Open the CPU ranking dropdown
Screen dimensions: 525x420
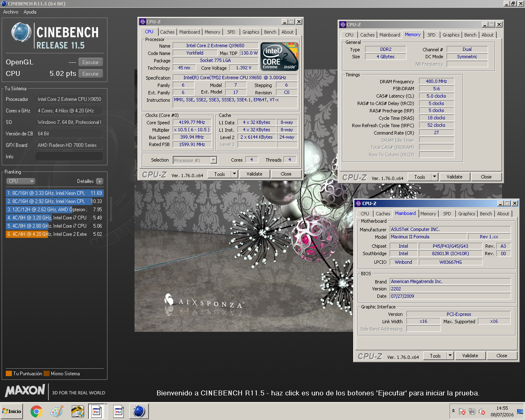pos(21,181)
